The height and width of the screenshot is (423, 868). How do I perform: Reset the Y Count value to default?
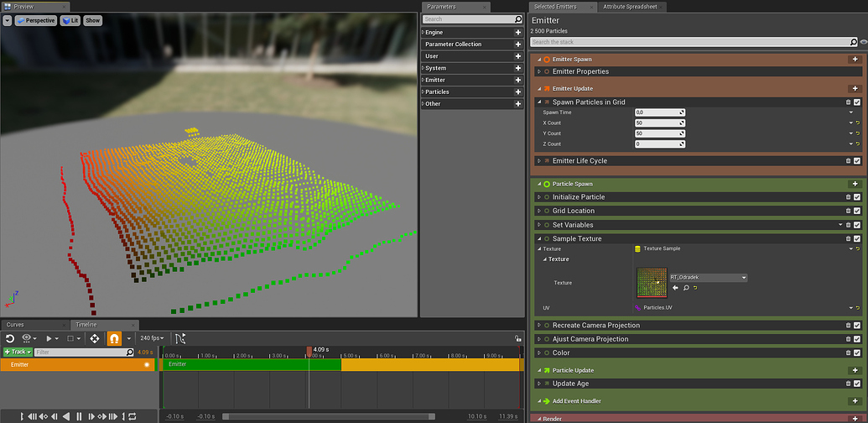857,133
